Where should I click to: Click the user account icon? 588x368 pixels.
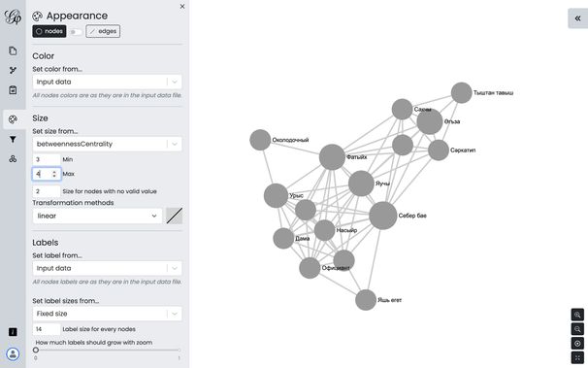point(13,353)
